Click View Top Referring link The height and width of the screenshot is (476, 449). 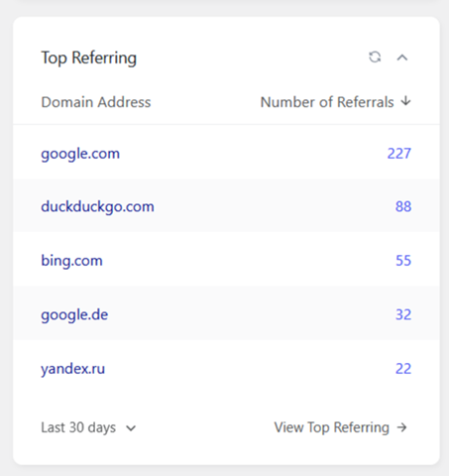coord(332,427)
